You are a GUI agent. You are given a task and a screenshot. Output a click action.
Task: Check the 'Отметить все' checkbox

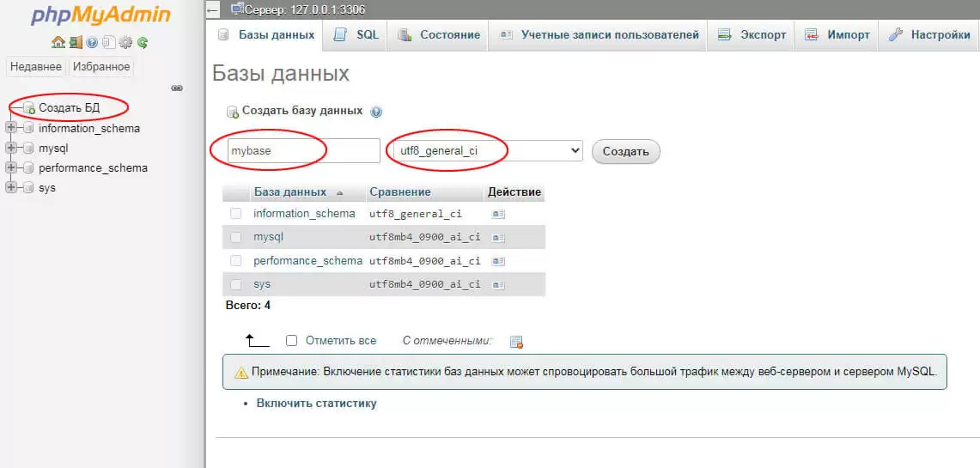coord(291,341)
